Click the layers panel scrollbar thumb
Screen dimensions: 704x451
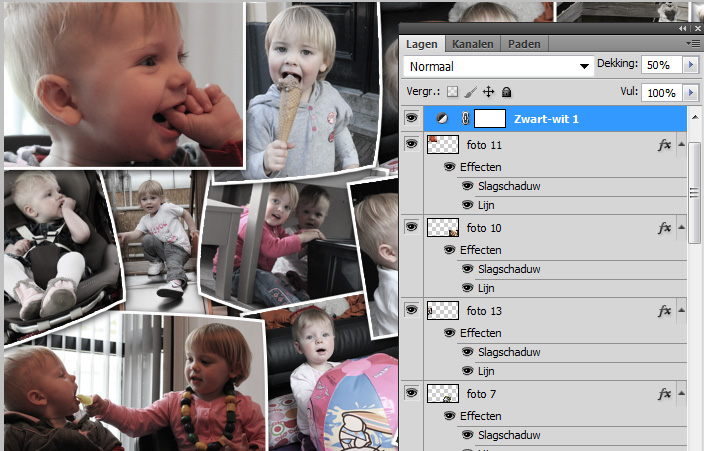694,193
